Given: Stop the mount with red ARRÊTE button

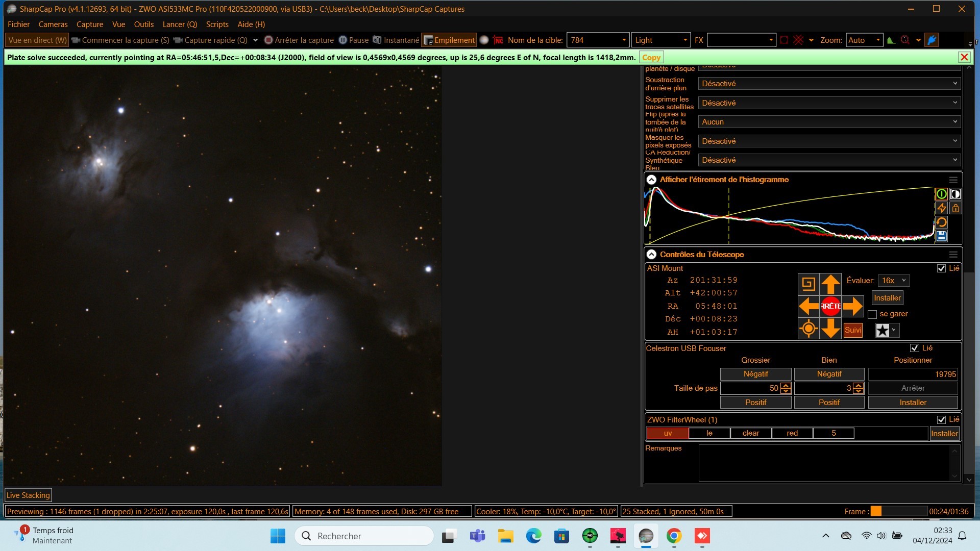Looking at the screenshot, I should point(830,306).
